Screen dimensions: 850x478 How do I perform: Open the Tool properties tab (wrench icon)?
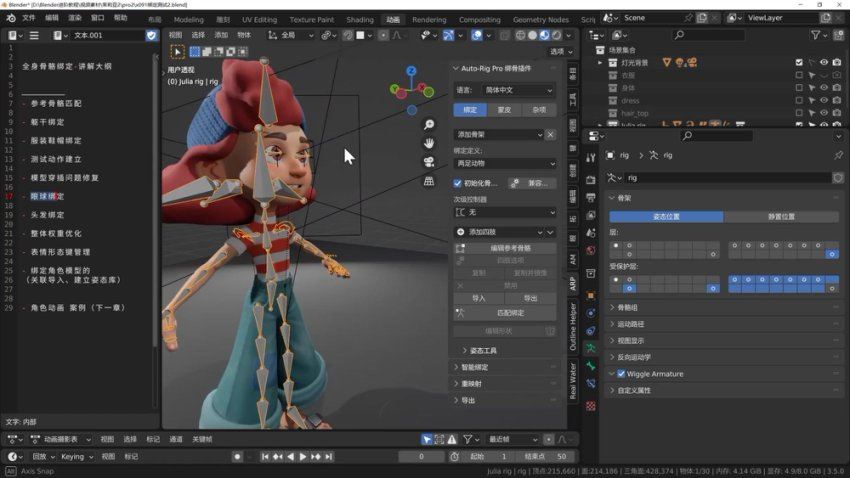(591, 158)
